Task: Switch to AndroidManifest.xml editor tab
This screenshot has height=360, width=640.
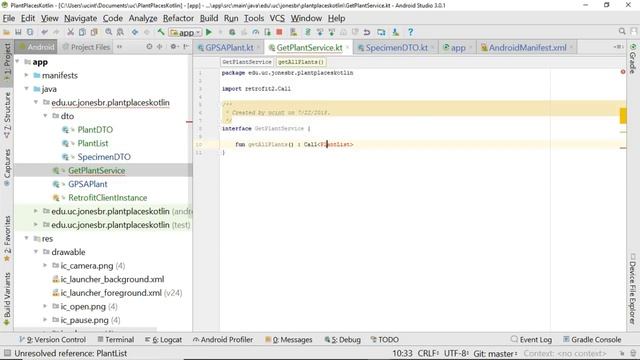Action: (x=527, y=48)
